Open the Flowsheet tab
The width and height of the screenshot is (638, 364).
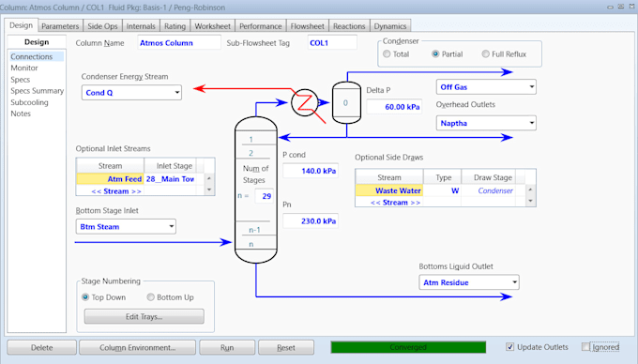(307, 26)
